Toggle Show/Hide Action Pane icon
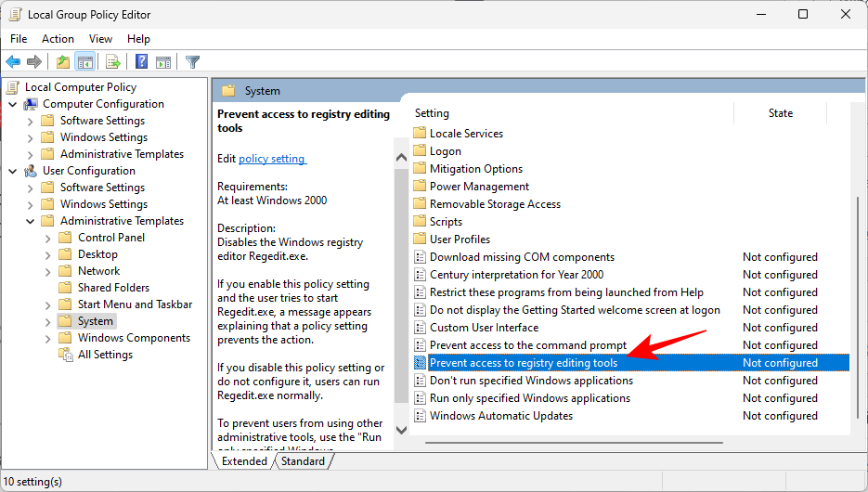Image resolution: width=868 pixels, height=492 pixels. pos(163,62)
